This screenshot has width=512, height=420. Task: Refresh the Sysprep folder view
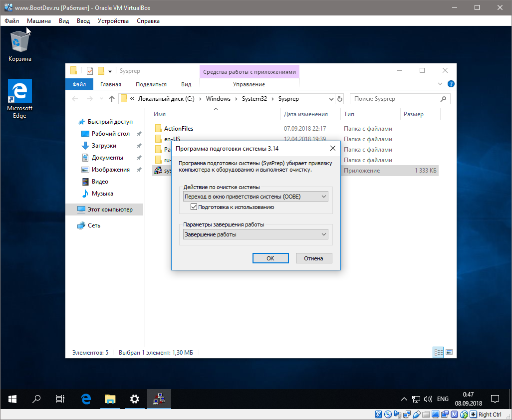click(x=340, y=99)
